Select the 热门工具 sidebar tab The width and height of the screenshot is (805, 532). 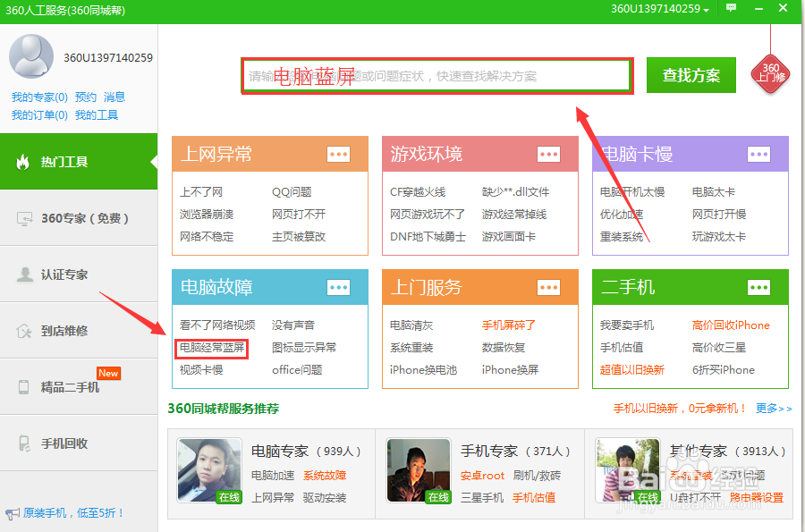point(79,162)
